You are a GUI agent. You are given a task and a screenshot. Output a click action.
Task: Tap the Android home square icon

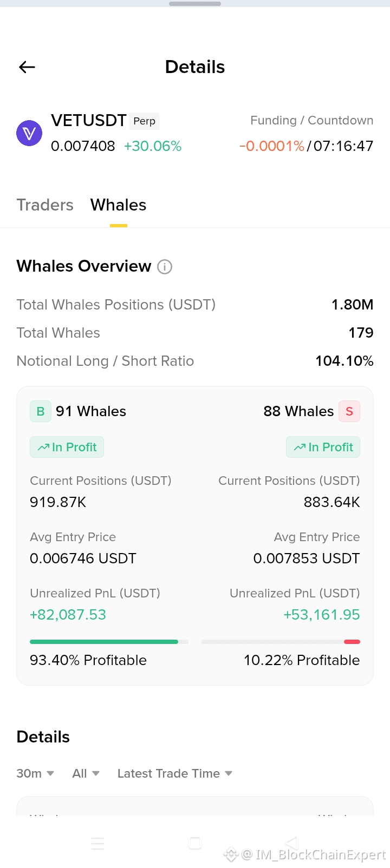pos(195,843)
